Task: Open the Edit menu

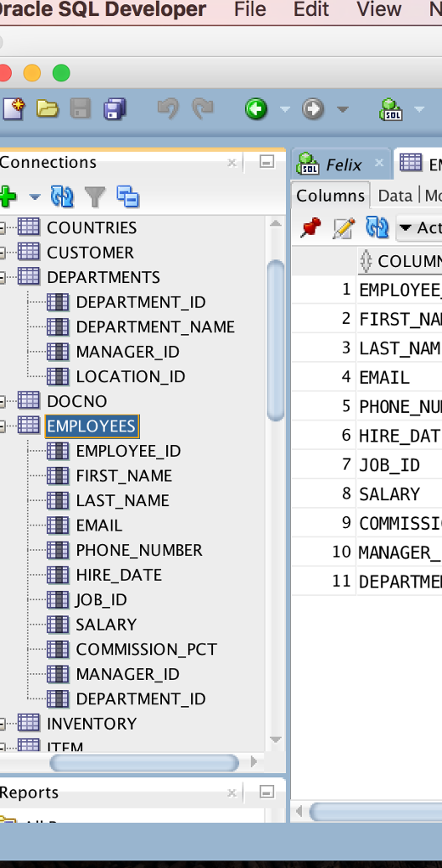Action: [x=311, y=8]
